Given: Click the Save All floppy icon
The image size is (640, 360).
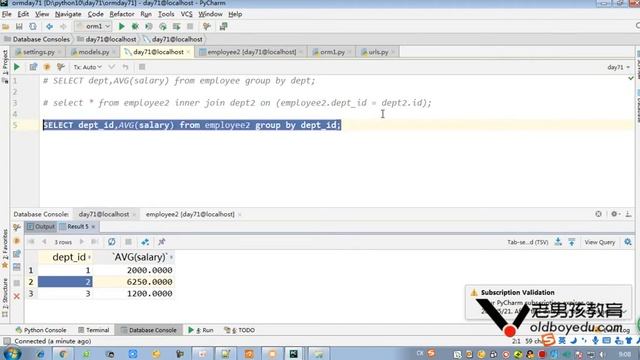Looking at the screenshot, I should click(19, 27).
